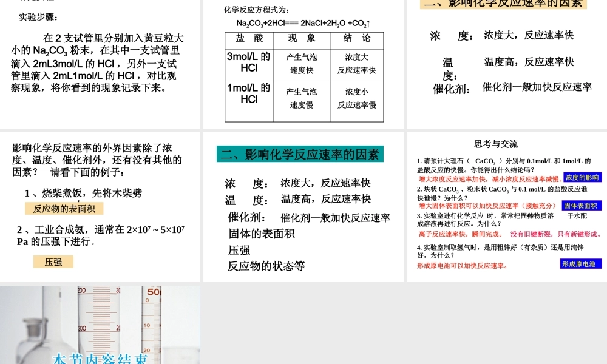Click the 思考与交流 title

coord(496,144)
